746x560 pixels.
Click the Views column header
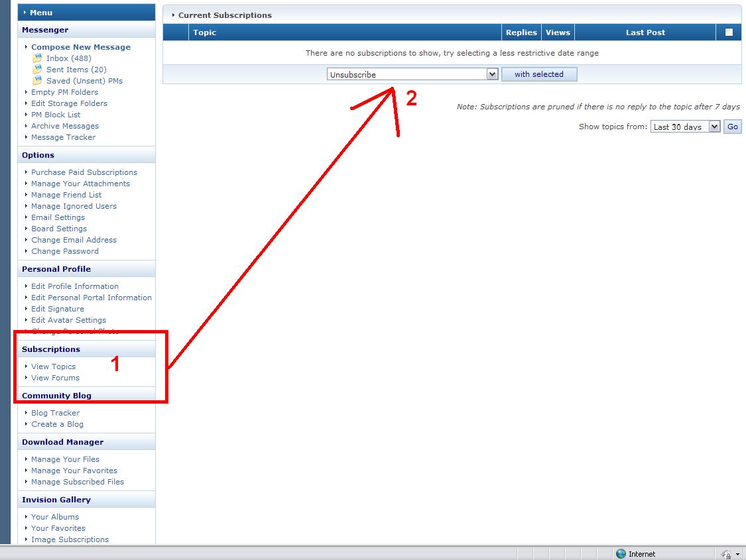point(558,32)
